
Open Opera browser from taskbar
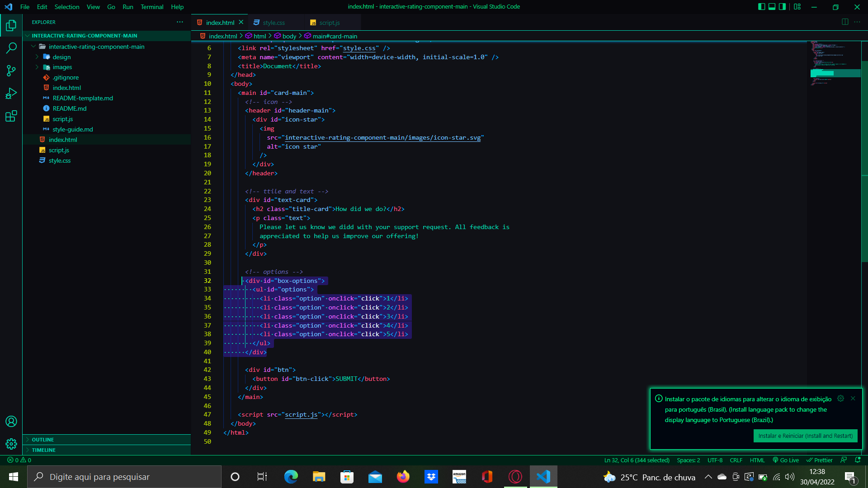pyautogui.click(x=515, y=477)
